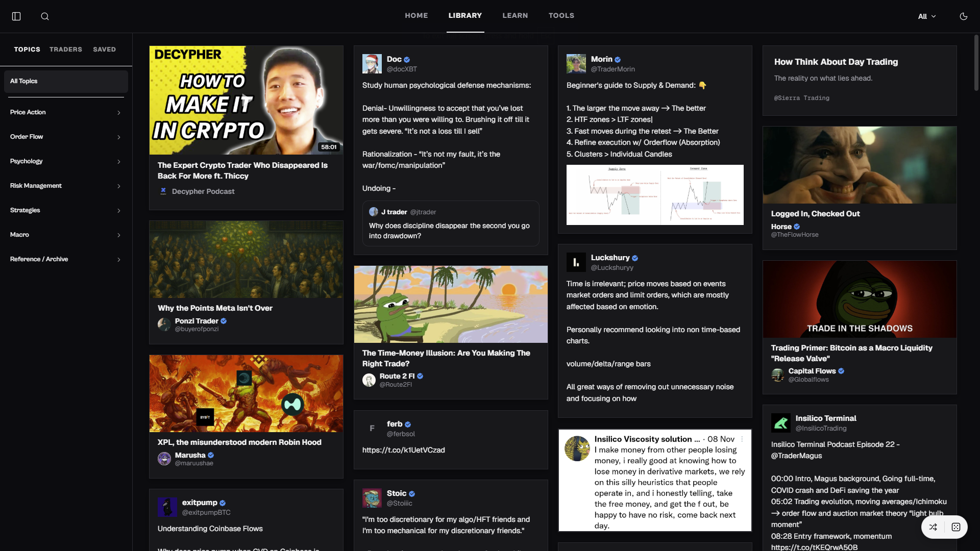The height and width of the screenshot is (551, 980).
Task: Expand the Reference / Archive chevron
Action: tap(119, 260)
